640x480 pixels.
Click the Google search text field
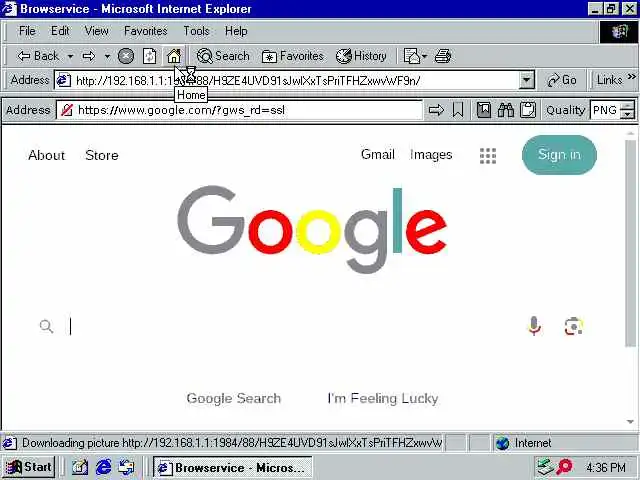click(x=294, y=326)
